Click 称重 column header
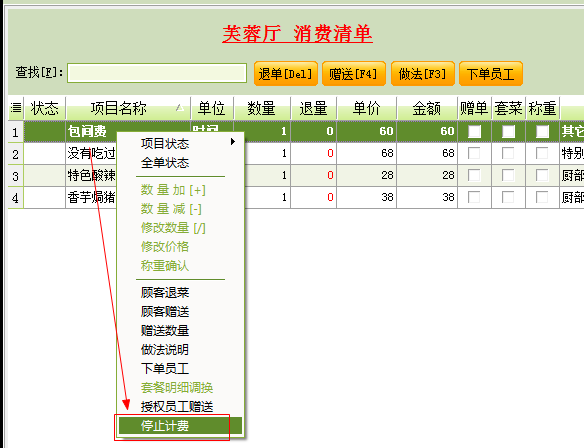 point(542,108)
